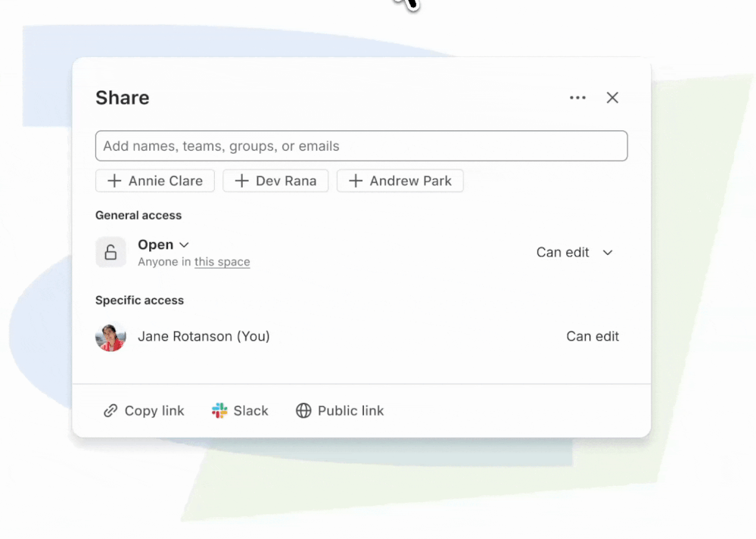The height and width of the screenshot is (539, 756).
Task: Click the chevron next to Can edit
Action: (x=608, y=253)
